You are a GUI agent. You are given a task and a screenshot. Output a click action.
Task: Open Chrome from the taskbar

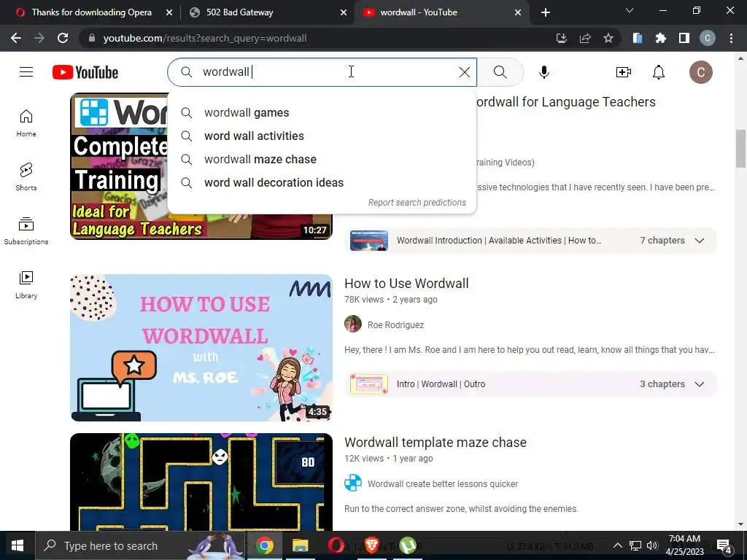click(264, 545)
